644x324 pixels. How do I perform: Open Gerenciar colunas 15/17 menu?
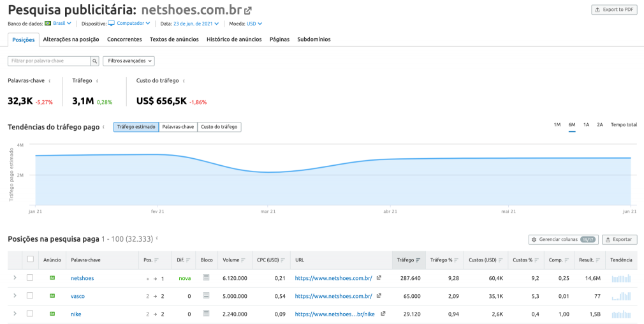(564, 239)
